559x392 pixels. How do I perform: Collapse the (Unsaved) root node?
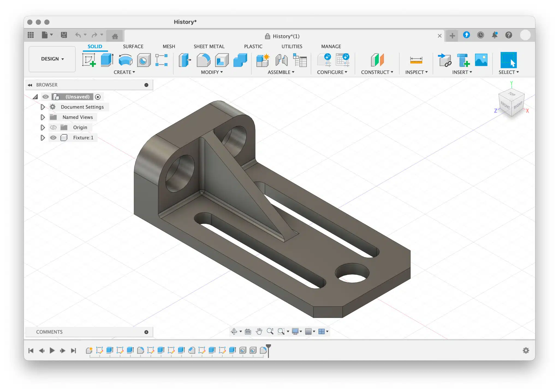tap(35, 97)
